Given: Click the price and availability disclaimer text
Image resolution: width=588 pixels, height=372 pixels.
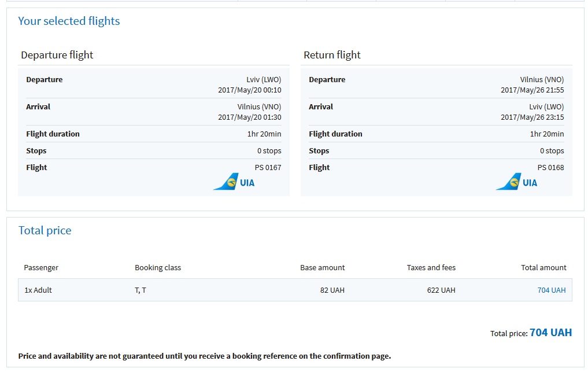Looking at the screenshot, I should click(205, 356).
